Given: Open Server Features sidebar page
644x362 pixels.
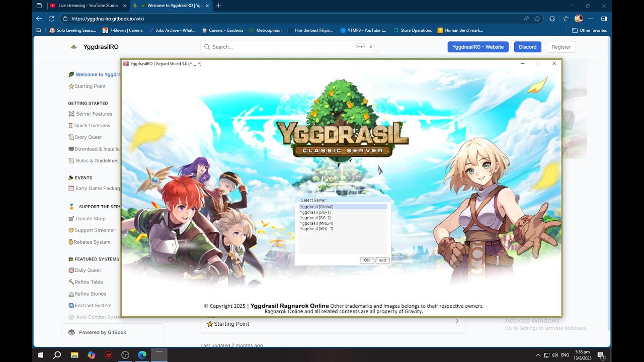Looking at the screenshot, I should (x=90, y=114).
